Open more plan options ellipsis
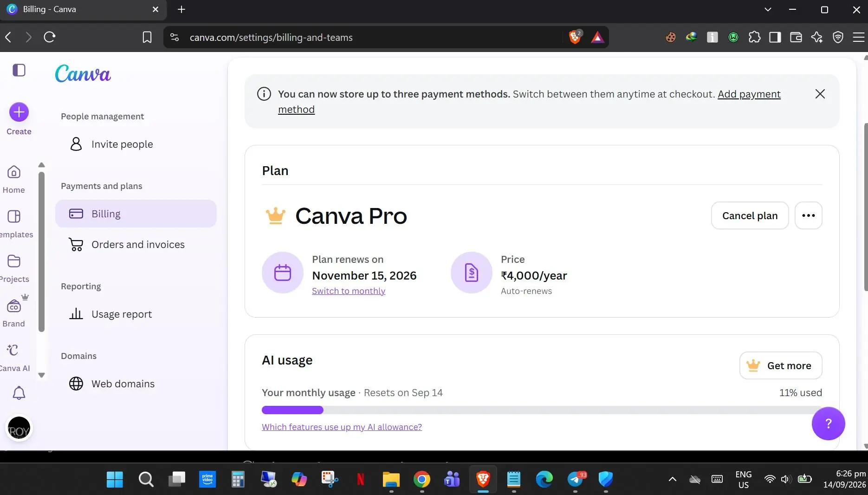The width and height of the screenshot is (868, 495). pyautogui.click(x=808, y=215)
